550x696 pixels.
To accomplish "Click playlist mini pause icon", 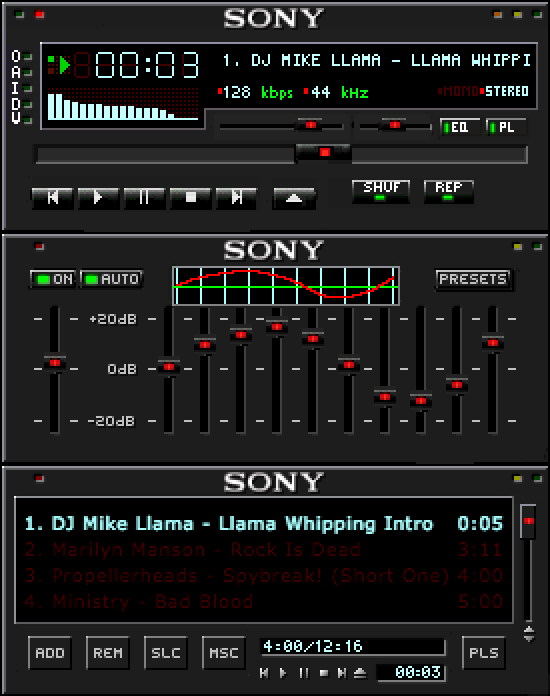I will click(x=304, y=673).
